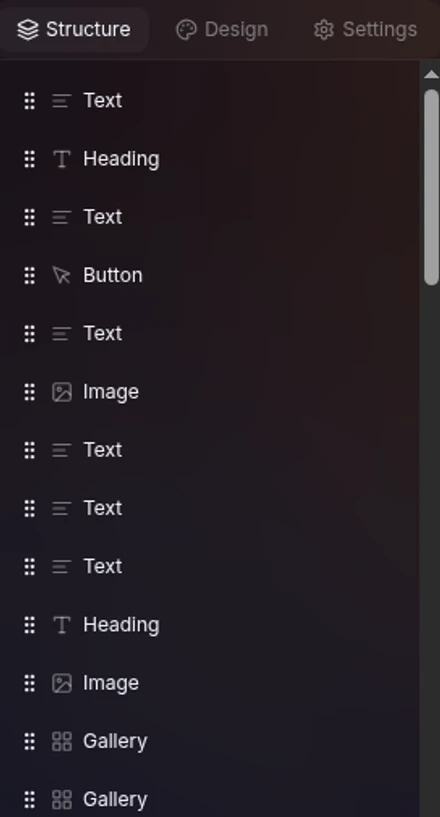Select the second Image item in the list
The height and width of the screenshot is (817, 440).
pyautogui.click(x=210, y=683)
